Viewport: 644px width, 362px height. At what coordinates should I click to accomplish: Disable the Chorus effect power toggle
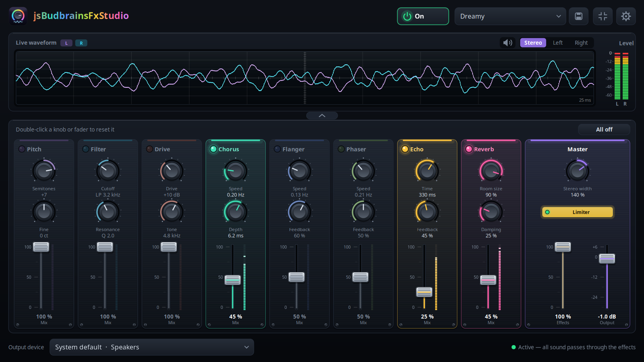point(213,149)
